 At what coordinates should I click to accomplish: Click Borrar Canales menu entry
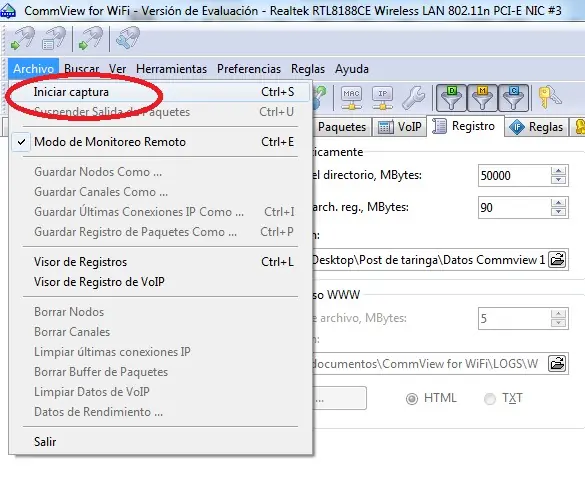click(x=160, y=332)
